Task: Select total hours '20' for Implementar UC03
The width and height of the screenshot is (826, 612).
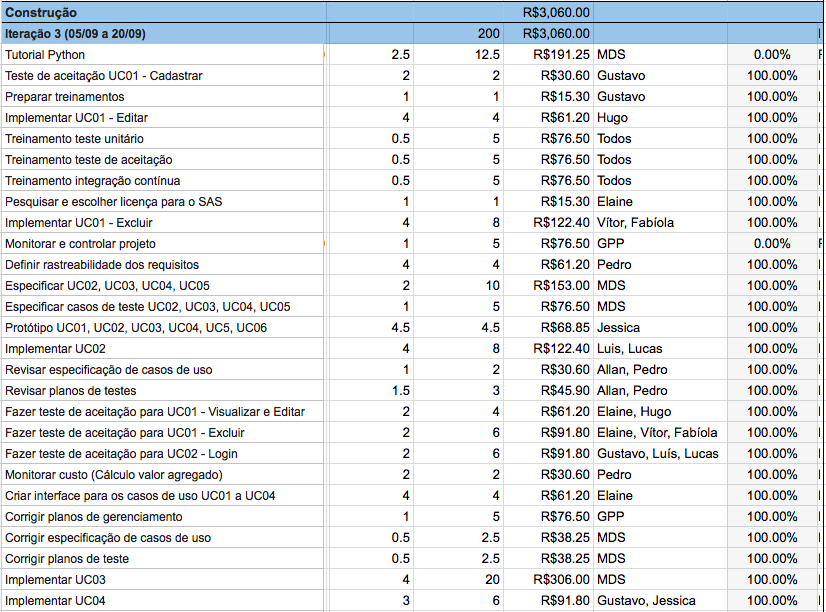Action: point(458,580)
